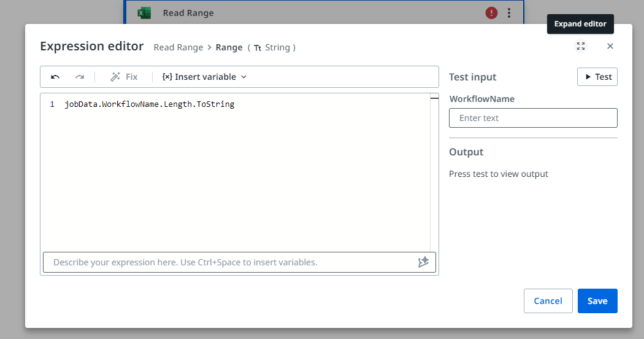Redo the expression edit

[80, 77]
